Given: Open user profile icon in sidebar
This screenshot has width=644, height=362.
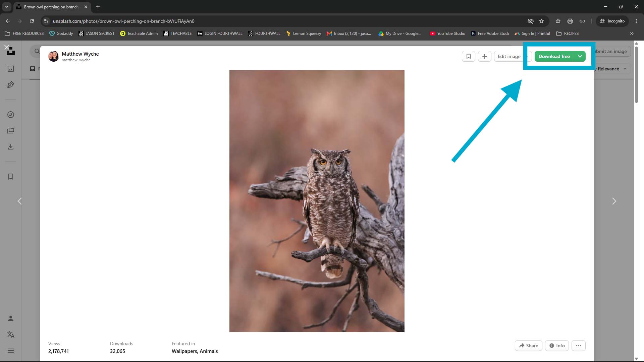Looking at the screenshot, I should coord(11,318).
